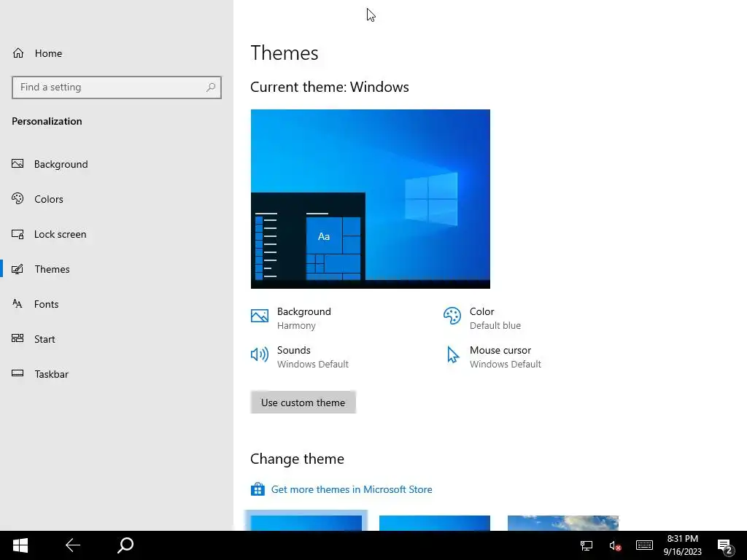Open the Home icon in Settings sidebar
Image resolution: width=747 pixels, height=560 pixels.
point(18,52)
